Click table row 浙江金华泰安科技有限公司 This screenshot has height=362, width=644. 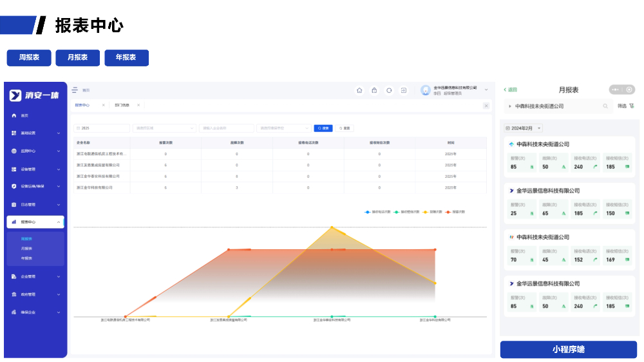tap(280, 176)
